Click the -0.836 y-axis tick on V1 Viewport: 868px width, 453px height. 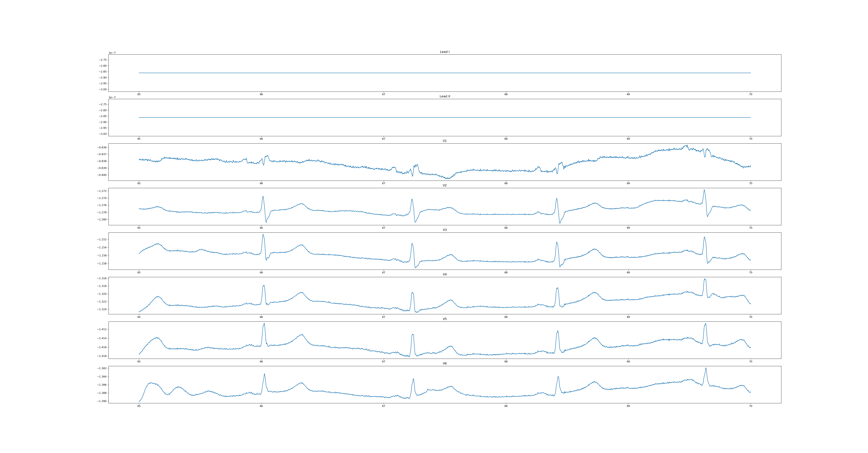coord(102,147)
